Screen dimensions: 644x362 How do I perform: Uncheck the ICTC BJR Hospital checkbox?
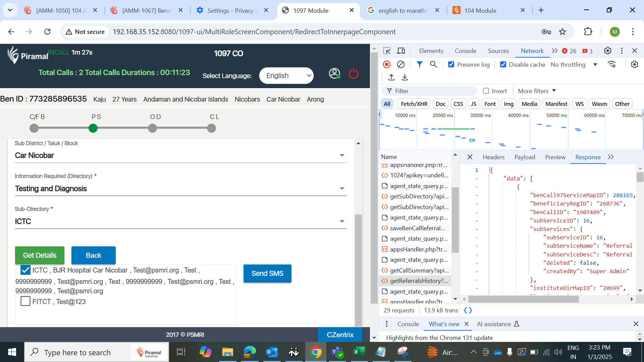point(25,270)
